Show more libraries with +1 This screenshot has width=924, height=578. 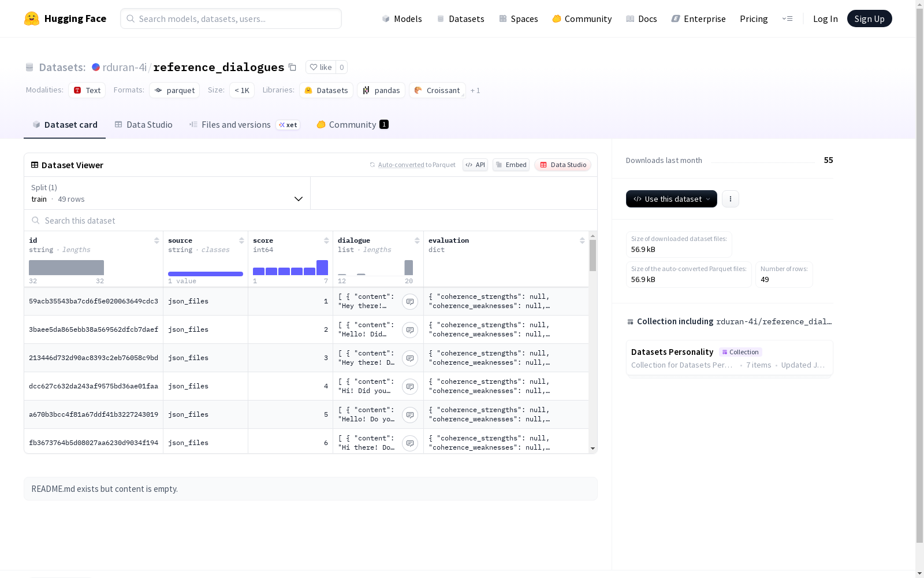point(475,91)
